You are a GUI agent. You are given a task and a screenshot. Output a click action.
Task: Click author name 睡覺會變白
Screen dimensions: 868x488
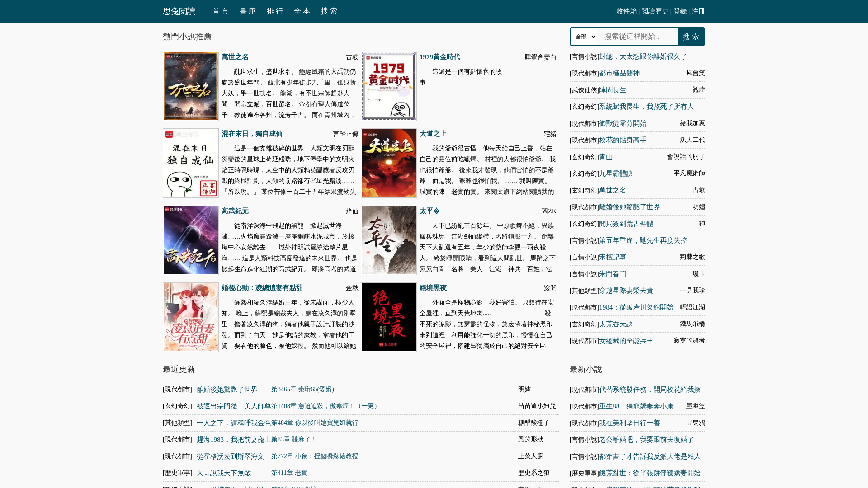541,57
